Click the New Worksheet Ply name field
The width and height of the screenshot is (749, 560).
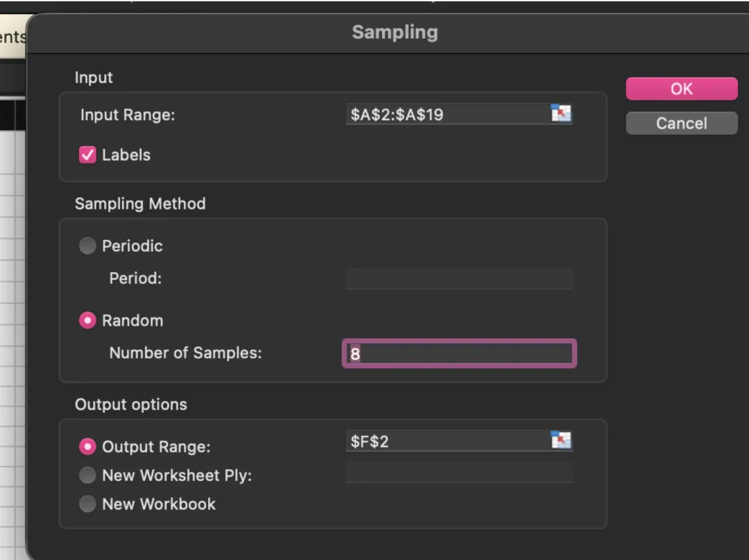pyautogui.click(x=459, y=473)
